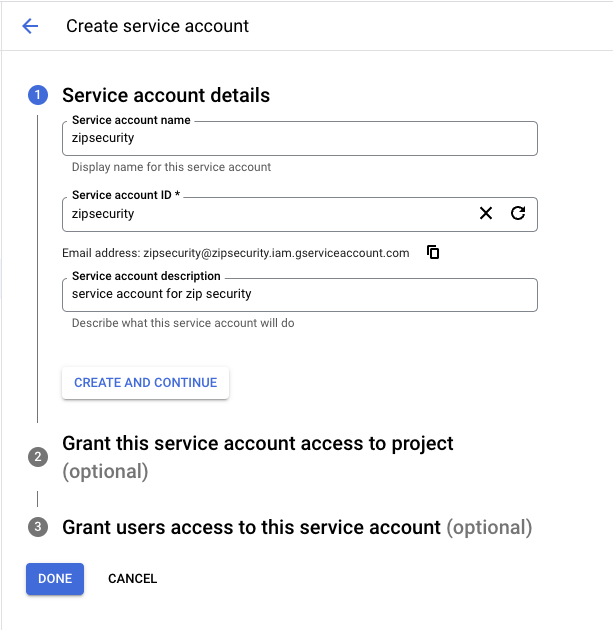
Task: Clear the Service account ID field
Action: point(486,213)
